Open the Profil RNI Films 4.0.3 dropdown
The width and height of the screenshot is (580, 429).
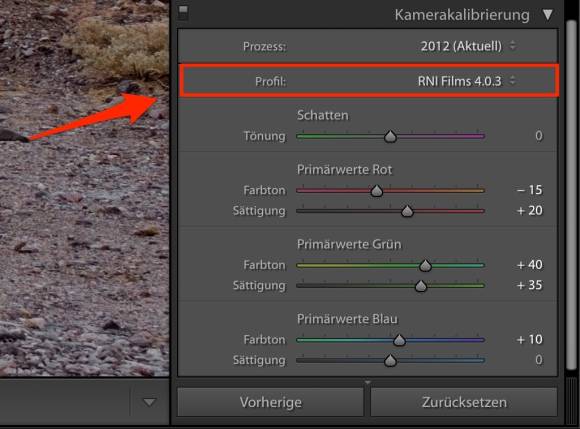click(466, 81)
